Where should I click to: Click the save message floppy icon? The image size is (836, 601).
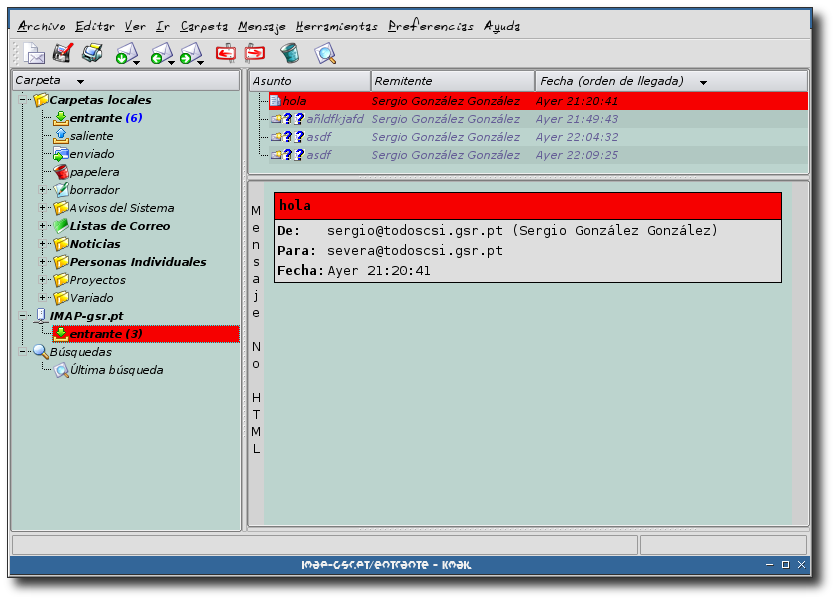[63, 54]
